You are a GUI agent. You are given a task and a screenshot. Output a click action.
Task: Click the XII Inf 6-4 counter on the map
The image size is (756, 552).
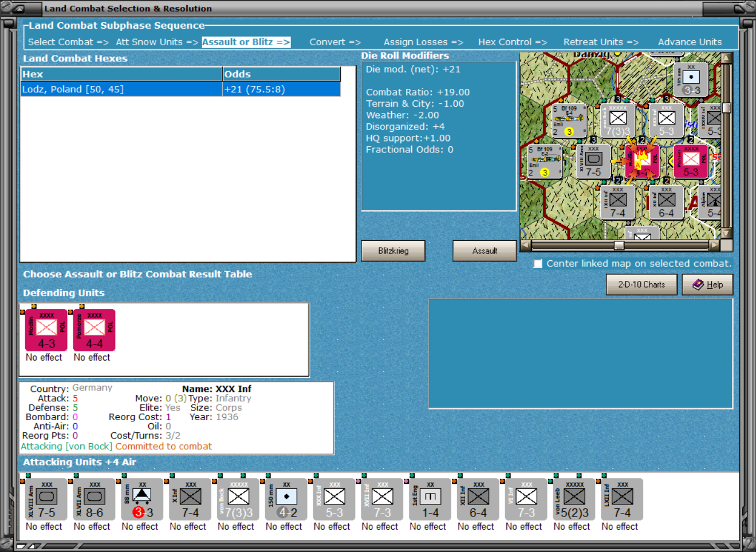(x=666, y=202)
